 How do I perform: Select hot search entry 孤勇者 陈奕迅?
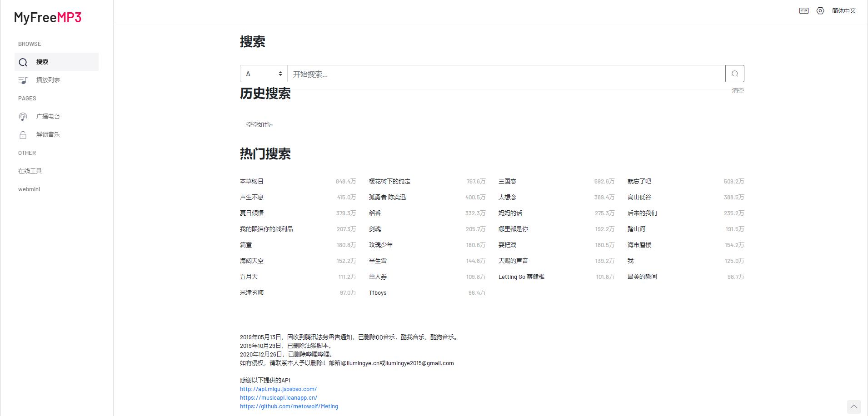tap(389, 197)
